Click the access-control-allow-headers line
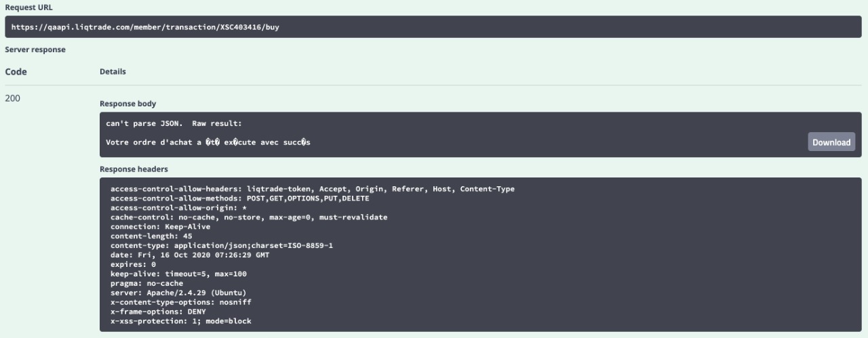Viewport: 868px width, 338px height. pos(312,189)
